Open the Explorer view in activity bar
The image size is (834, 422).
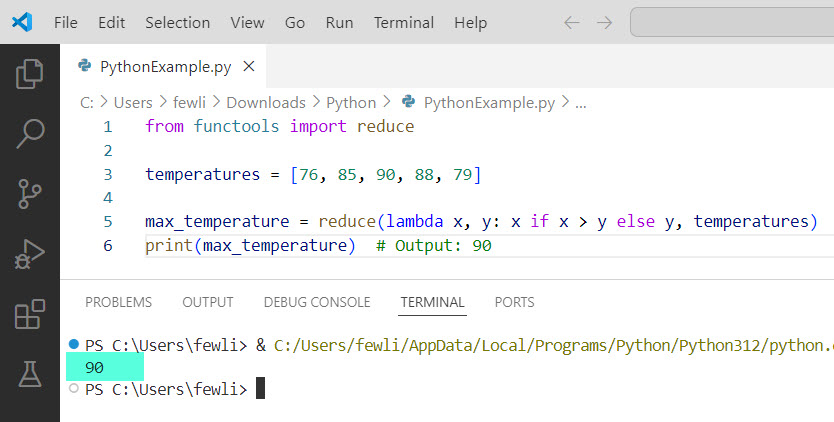coord(30,73)
